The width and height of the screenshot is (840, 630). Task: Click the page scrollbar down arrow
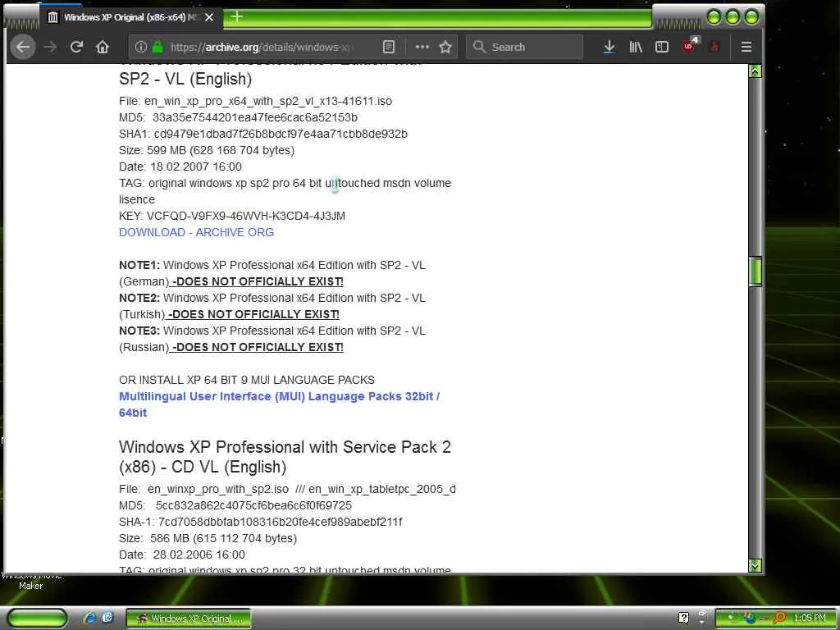tap(756, 565)
